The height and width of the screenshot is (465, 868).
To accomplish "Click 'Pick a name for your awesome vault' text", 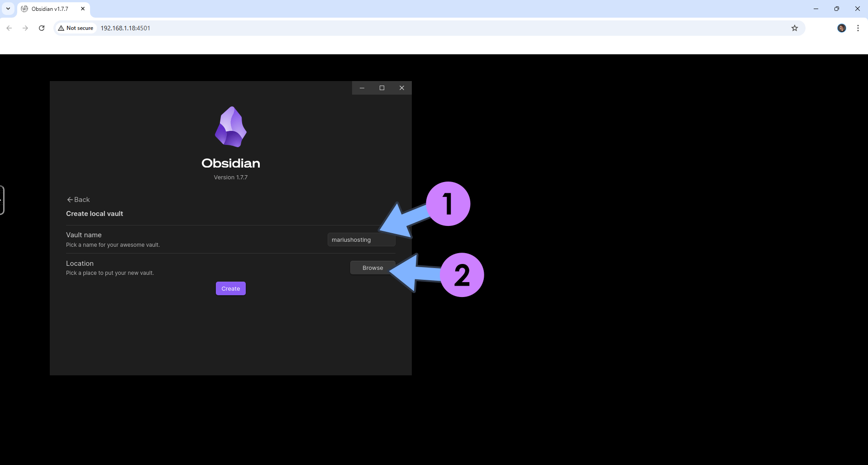I will coord(113,245).
